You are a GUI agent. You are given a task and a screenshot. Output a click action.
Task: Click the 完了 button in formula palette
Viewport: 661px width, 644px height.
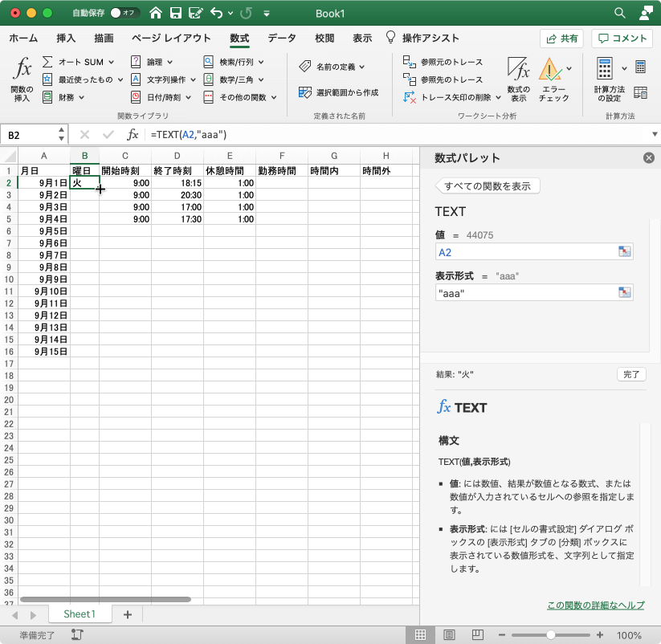(631, 374)
